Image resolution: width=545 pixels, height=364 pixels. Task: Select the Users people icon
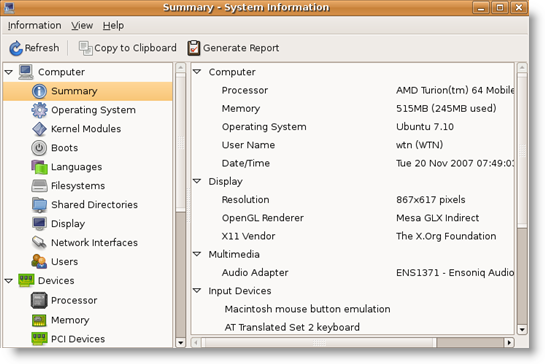[39, 261]
